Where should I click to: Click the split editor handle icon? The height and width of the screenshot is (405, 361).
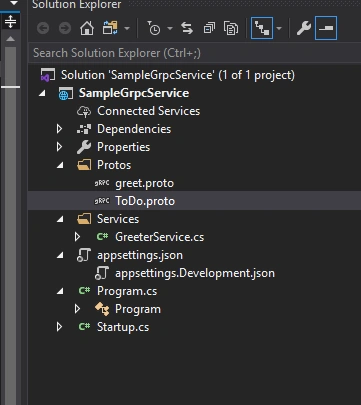pyautogui.click(x=10, y=21)
